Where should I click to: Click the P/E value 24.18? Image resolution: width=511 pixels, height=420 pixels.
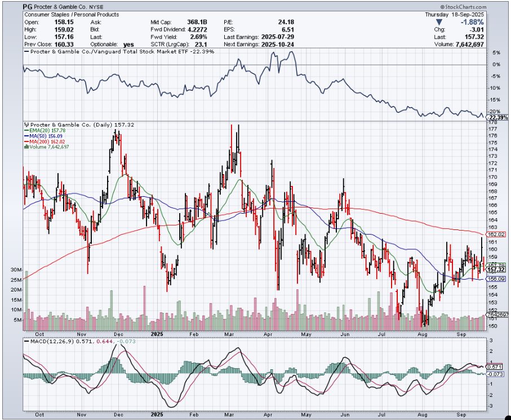(x=286, y=22)
